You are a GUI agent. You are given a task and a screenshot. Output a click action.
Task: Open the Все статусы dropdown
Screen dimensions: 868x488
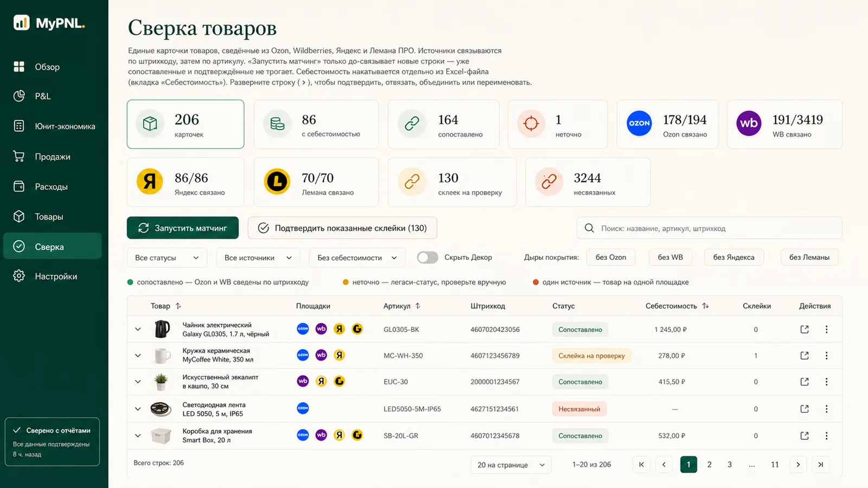point(167,258)
